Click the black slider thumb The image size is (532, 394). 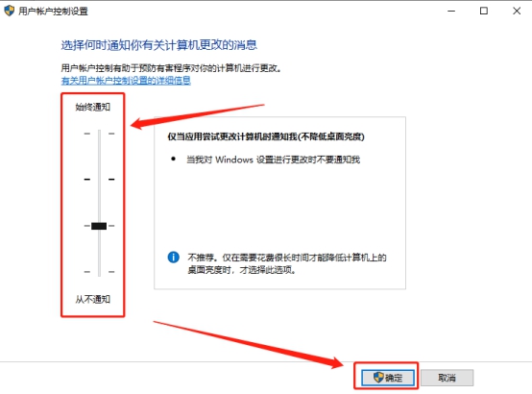coord(99,226)
